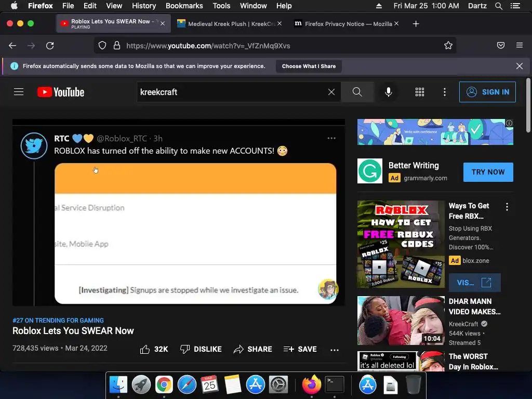Open DHAR MANN VIDEO MAKES video thumbnail
The width and height of the screenshot is (532, 399).
click(401, 321)
